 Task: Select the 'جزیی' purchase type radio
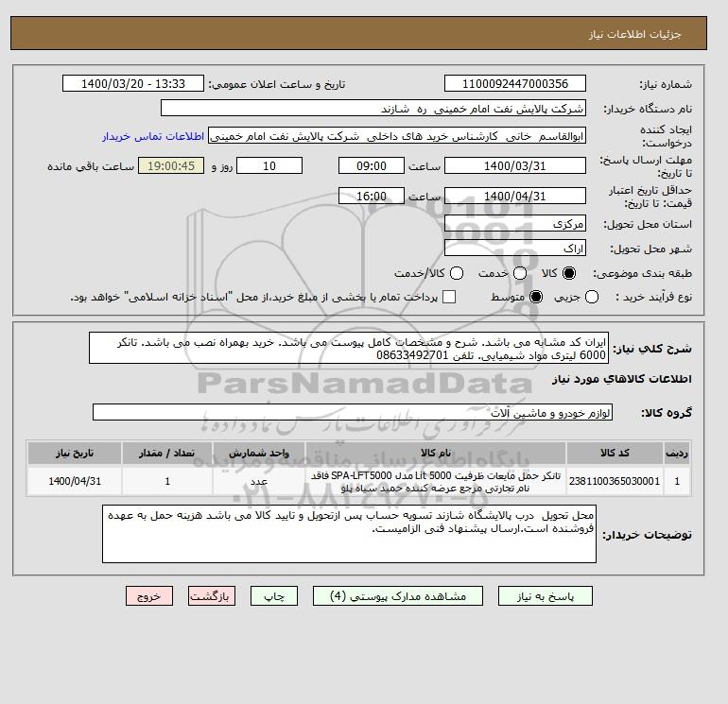click(592, 297)
